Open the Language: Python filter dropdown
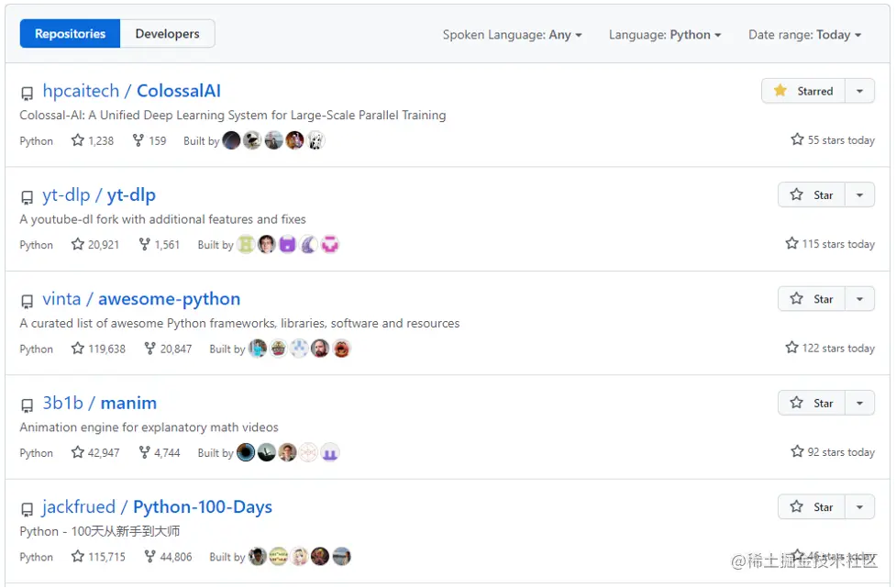Screen dimensions: 896x588 coord(665,35)
